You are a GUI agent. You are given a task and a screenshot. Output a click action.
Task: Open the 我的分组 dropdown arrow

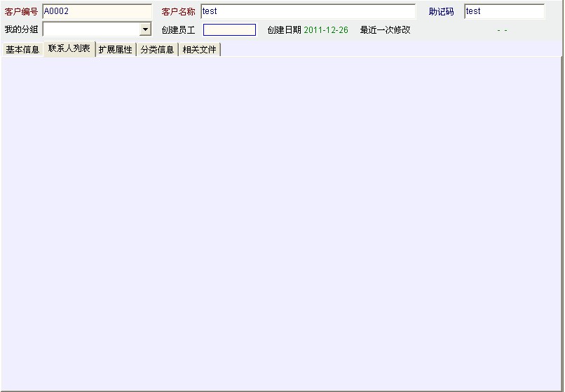click(x=145, y=29)
